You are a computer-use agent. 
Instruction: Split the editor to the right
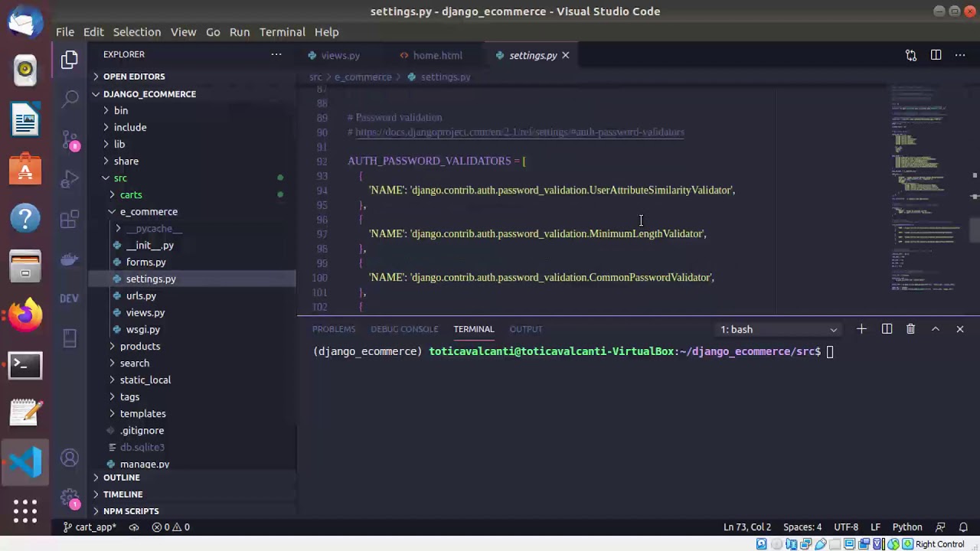coord(936,55)
